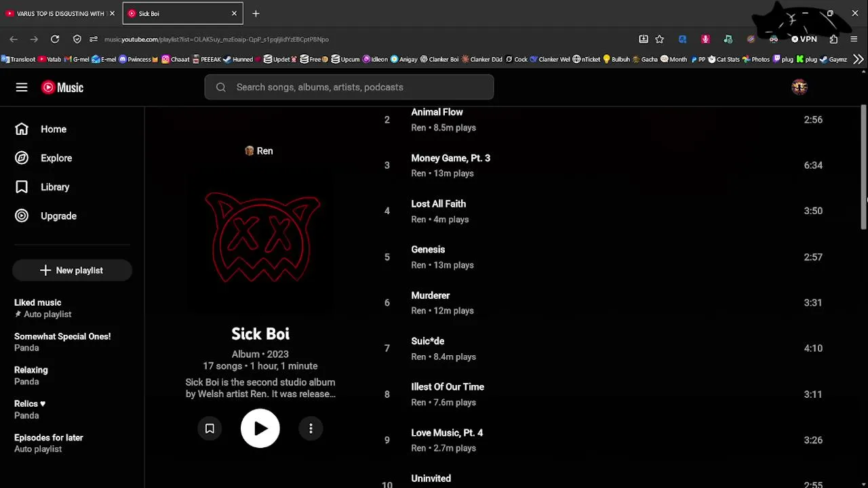Screen dimensions: 868x488
Task: Click the page vertical scrollbar
Action: (863, 168)
